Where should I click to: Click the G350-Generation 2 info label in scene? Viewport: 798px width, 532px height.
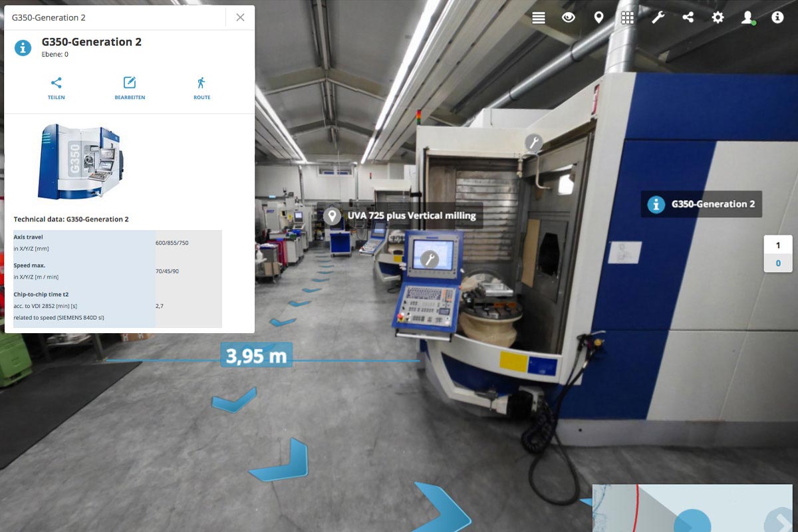(x=702, y=204)
